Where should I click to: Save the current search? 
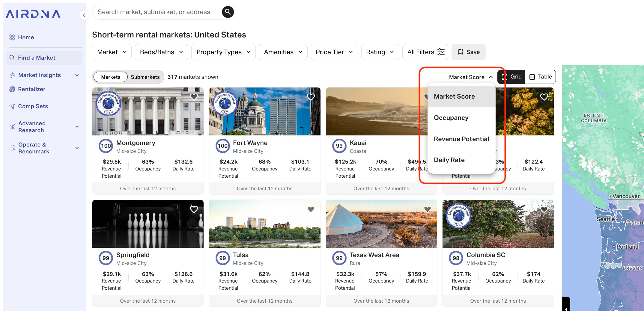[469, 52]
